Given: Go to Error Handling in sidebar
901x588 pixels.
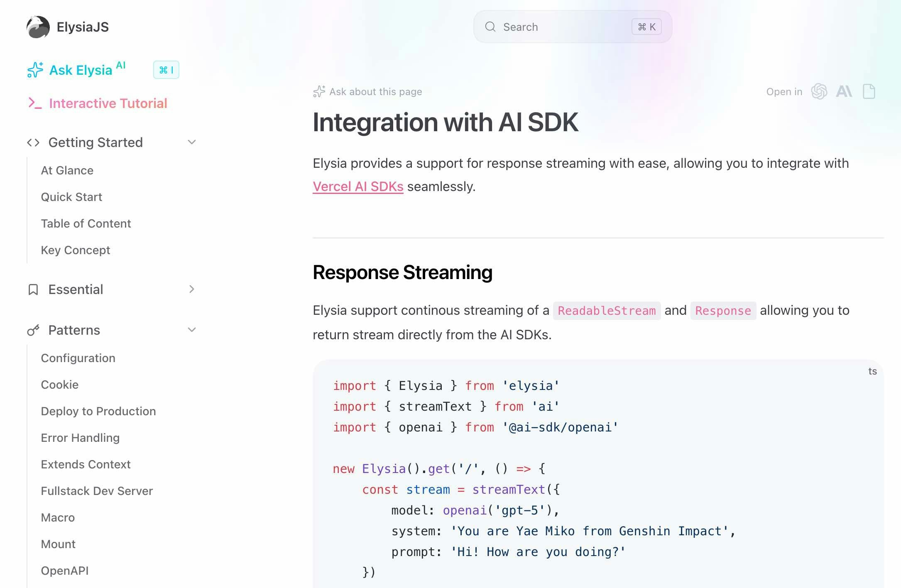Looking at the screenshot, I should point(80,438).
